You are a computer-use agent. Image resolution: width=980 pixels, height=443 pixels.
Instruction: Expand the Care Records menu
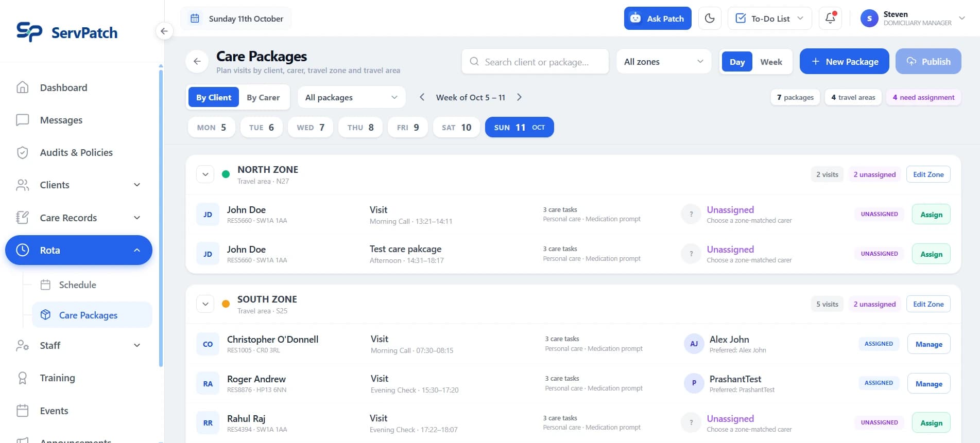[79, 218]
